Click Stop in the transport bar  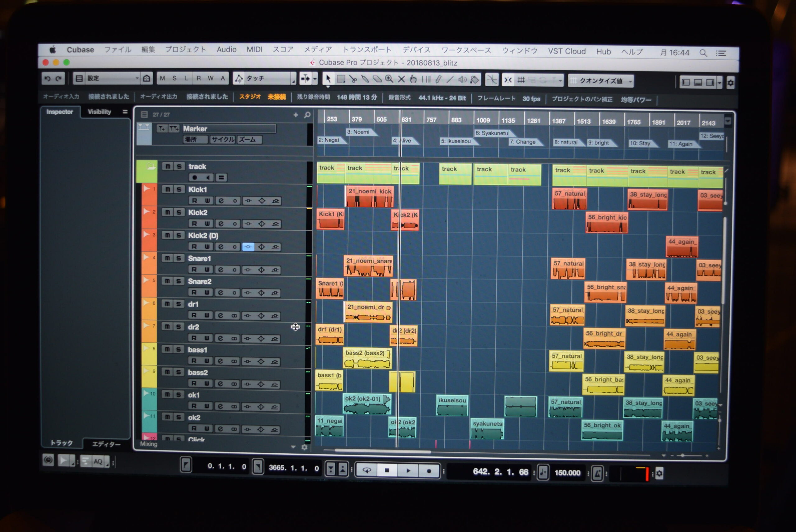[386, 470]
